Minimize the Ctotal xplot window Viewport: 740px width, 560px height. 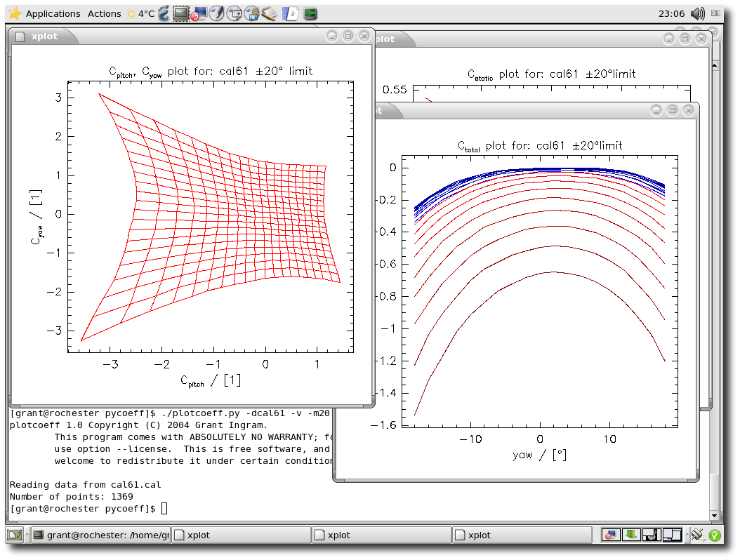click(656, 111)
